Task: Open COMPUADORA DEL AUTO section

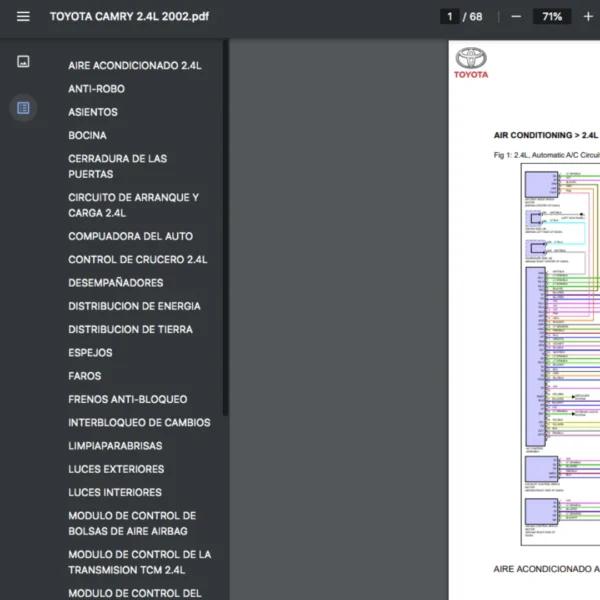Action: [x=130, y=236]
